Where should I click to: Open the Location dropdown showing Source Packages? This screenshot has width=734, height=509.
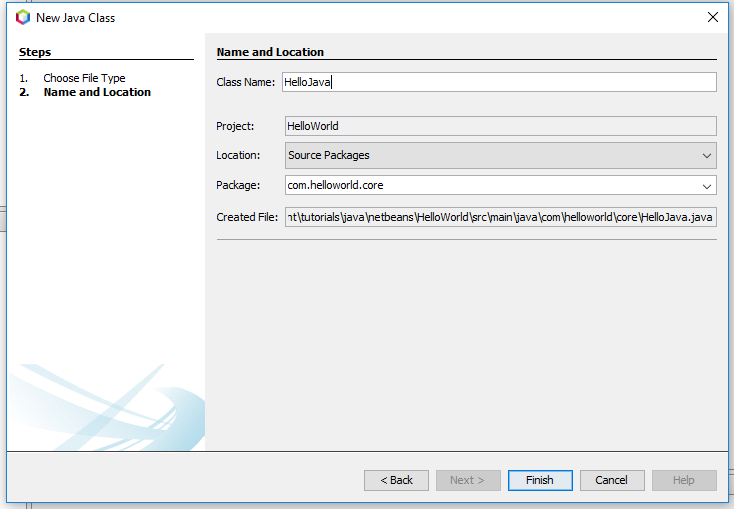click(x=500, y=155)
